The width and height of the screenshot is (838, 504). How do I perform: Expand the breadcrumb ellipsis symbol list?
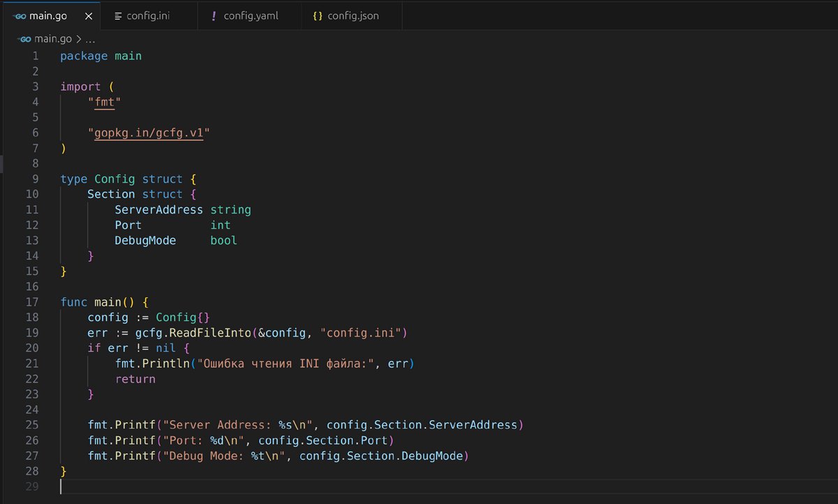(x=89, y=39)
